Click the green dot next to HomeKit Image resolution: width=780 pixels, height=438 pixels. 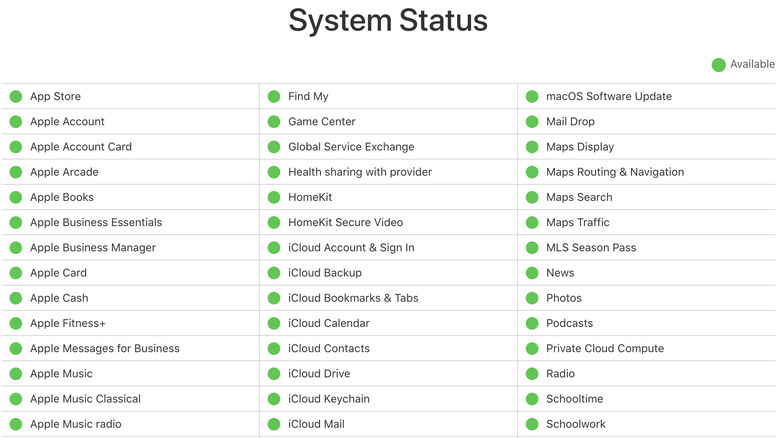[274, 198]
